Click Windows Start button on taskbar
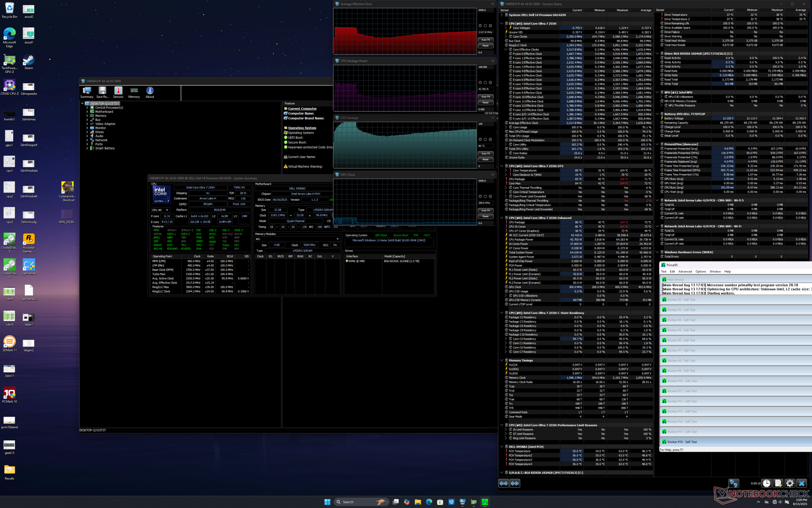Screen dimensions: 812x508 point(327,502)
